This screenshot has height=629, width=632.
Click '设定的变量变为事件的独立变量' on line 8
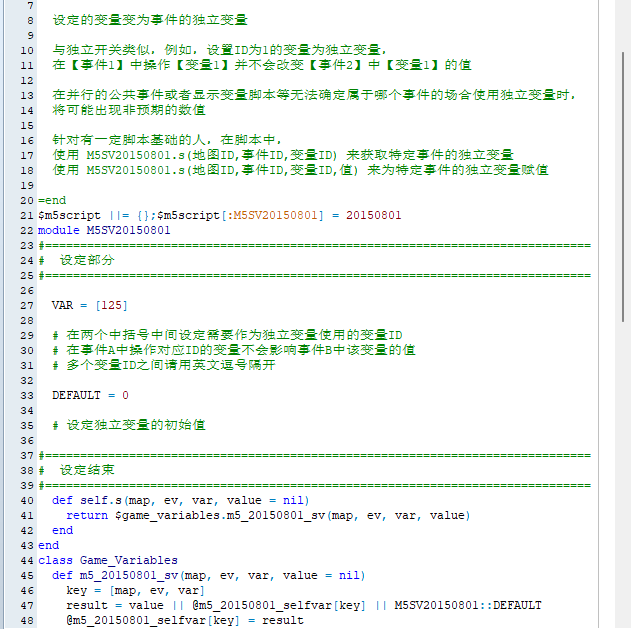pyautogui.click(x=150, y=20)
